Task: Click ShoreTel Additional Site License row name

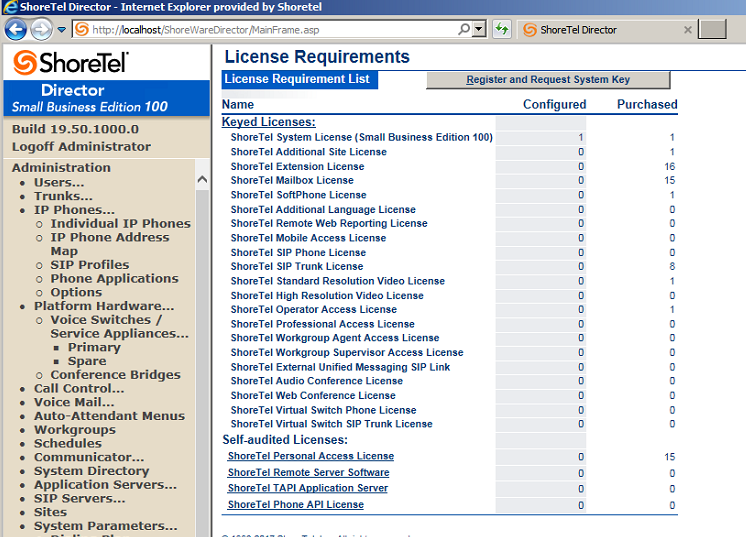Action: click(x=308, y=152)
